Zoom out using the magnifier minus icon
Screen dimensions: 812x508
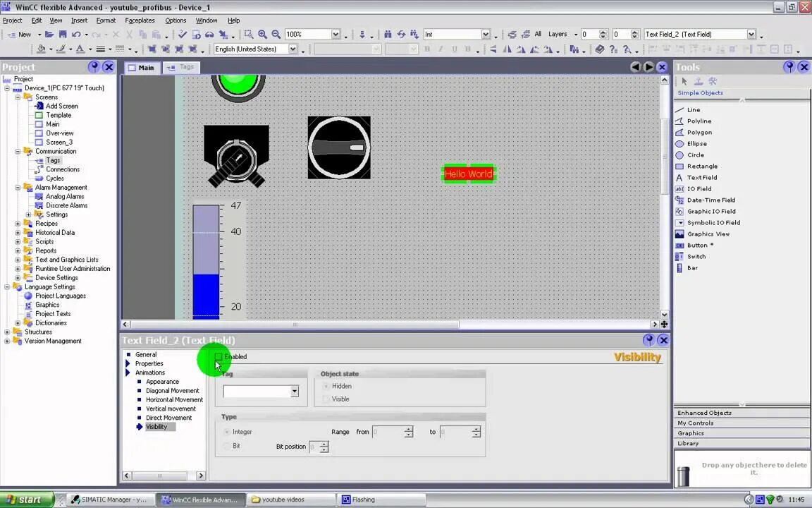click(276, 34)
